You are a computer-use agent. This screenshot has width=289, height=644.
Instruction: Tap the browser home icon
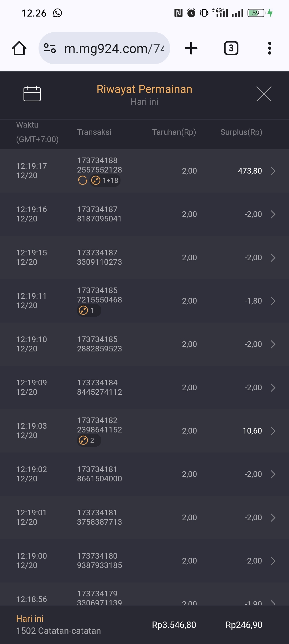tap(19, 48)
